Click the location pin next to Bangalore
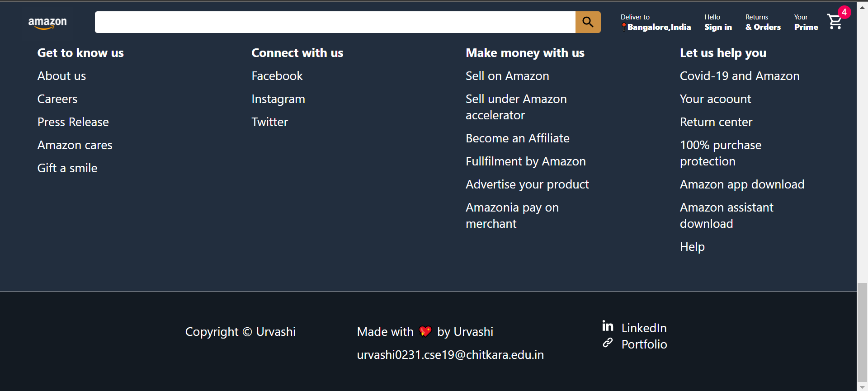 (624, 27)
